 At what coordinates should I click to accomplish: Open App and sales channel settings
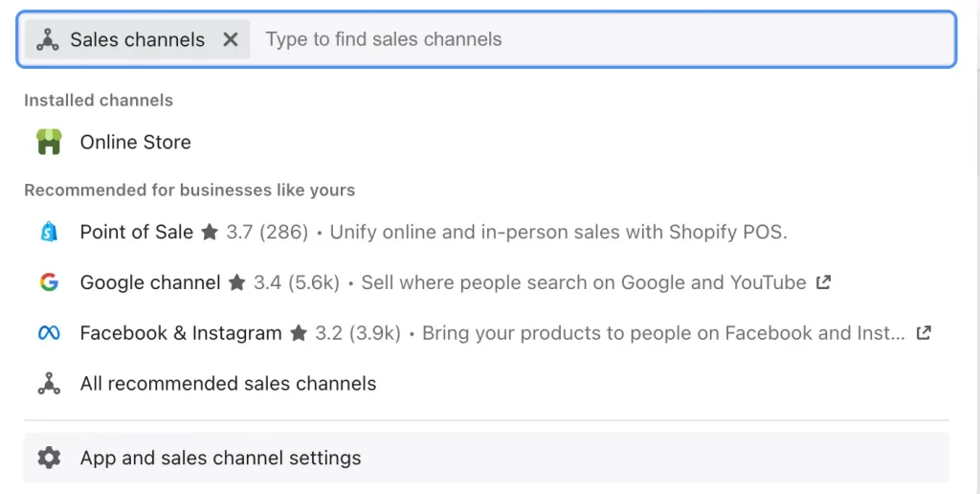pyautogui.click(x=486, y=458)
